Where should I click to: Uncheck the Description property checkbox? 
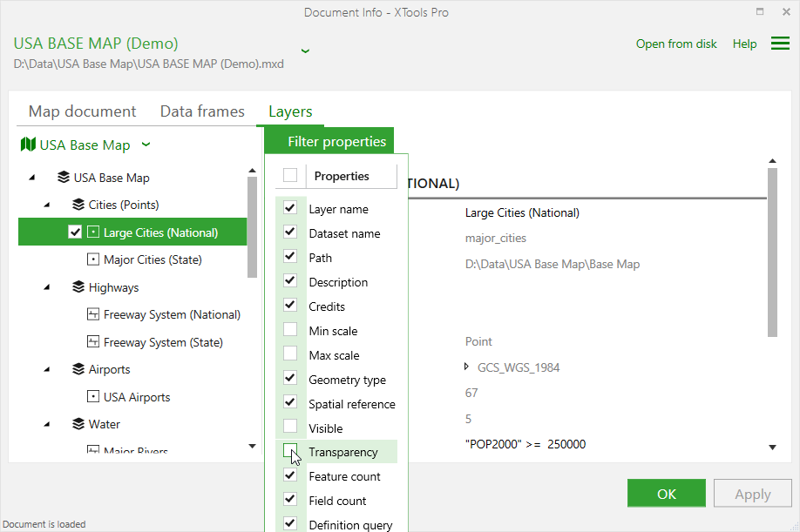point(290,280)
